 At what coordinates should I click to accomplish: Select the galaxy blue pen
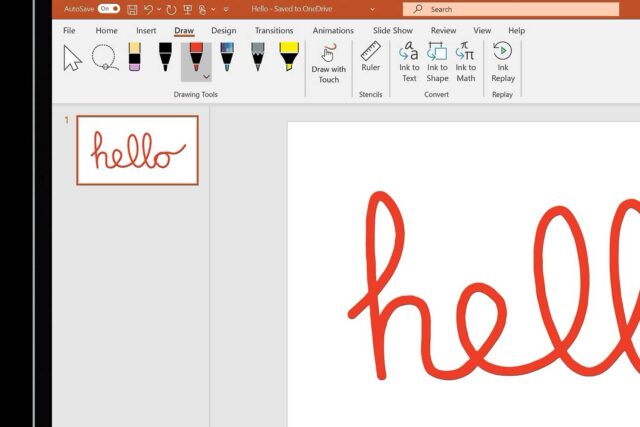[227, 57]
